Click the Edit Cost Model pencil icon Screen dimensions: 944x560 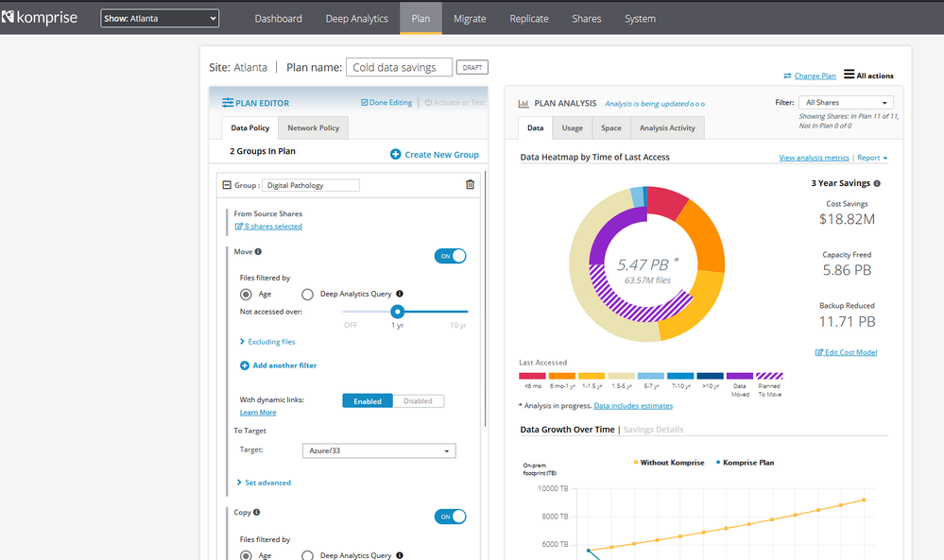point(818,352)
